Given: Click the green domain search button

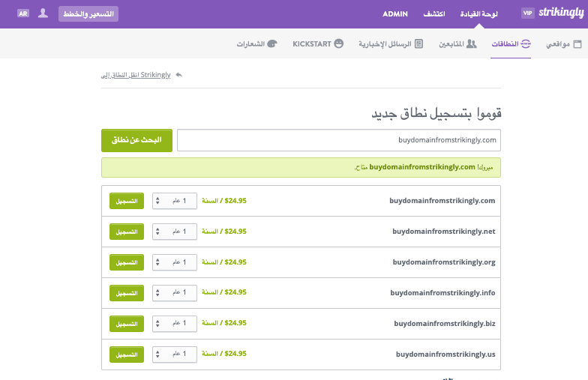Looking at the screenshot, I should (136, 141).
